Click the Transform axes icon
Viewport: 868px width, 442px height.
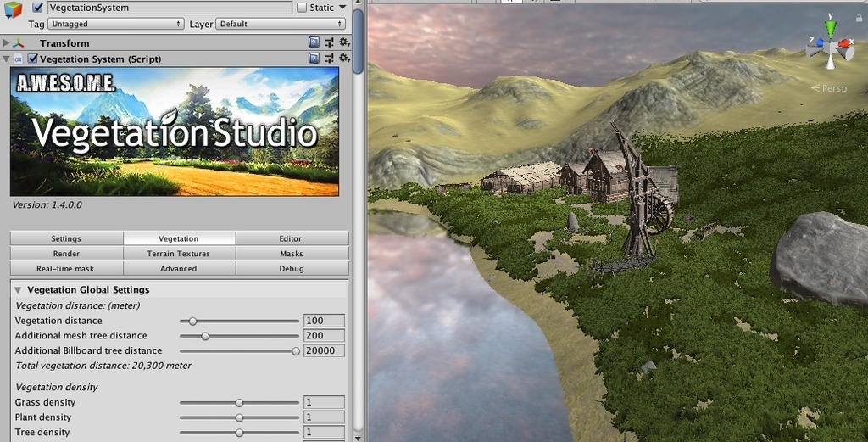click(x=19, y=43)
